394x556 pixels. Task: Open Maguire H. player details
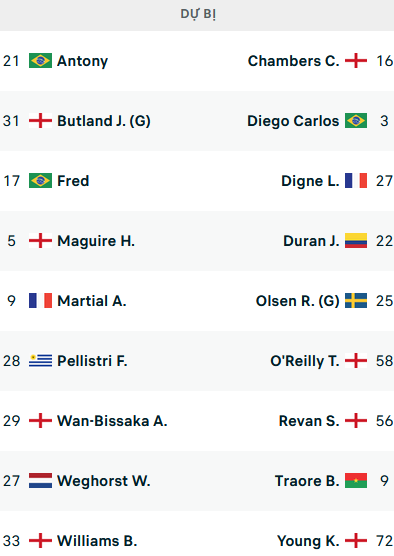96,241
